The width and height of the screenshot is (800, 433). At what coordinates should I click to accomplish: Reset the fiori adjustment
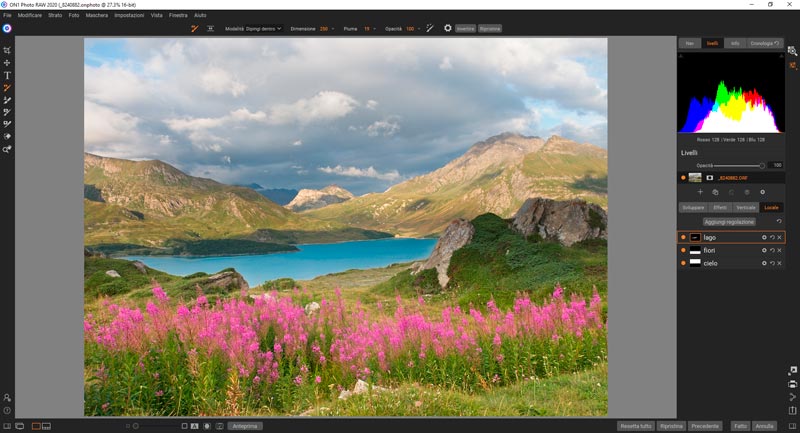(x=772, y=250)
